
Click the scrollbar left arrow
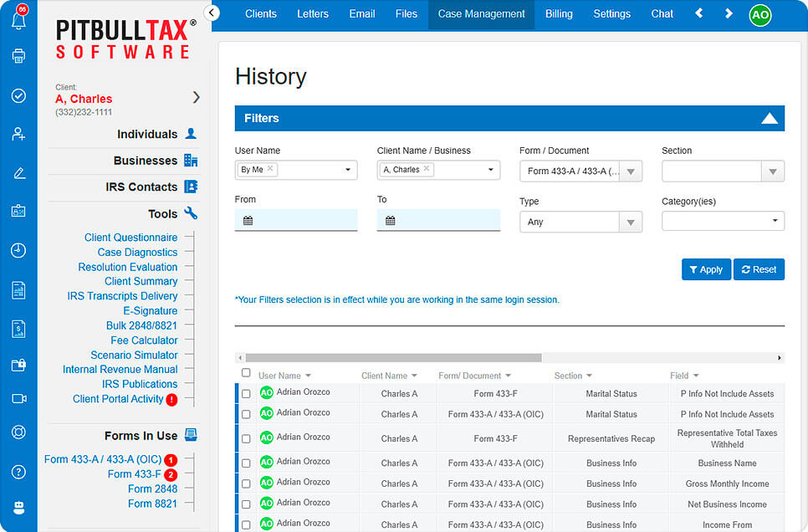(240, 358)
